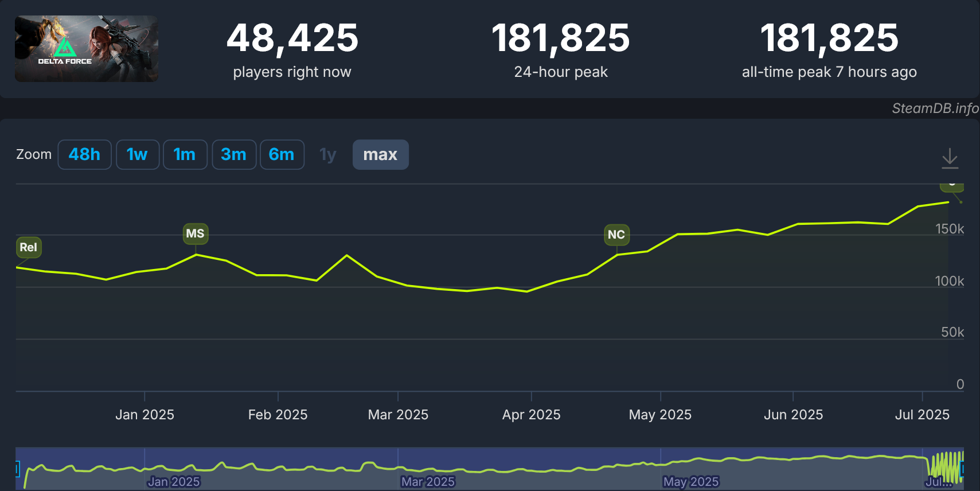Click the Mar 2025 main axis label
Viewport: 980px width, 491px height.
point(398,415)
